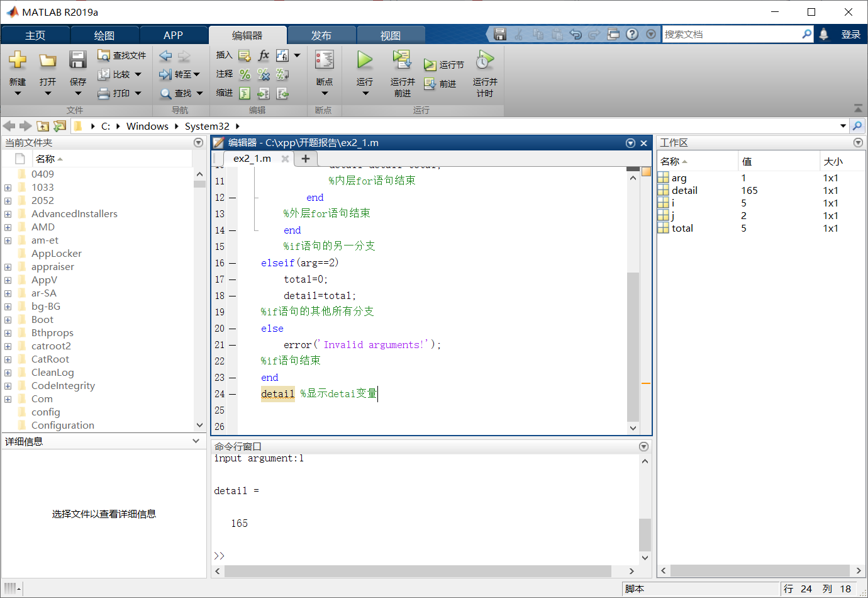This screenshot has width=868, height=598.
Task: Save the script with the 保存 icon
Action: tap(77, 60)
